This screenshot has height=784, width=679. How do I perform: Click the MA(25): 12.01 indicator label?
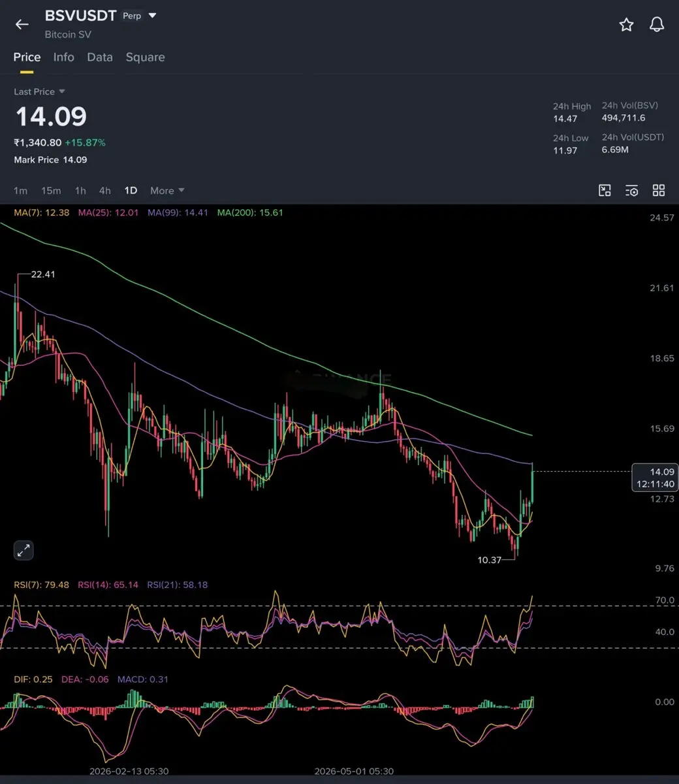[108, 212]
